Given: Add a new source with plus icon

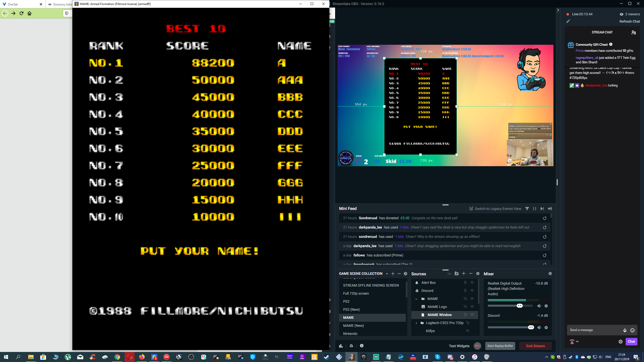Looking at the screenshot, I should click(x=464, y=274).
